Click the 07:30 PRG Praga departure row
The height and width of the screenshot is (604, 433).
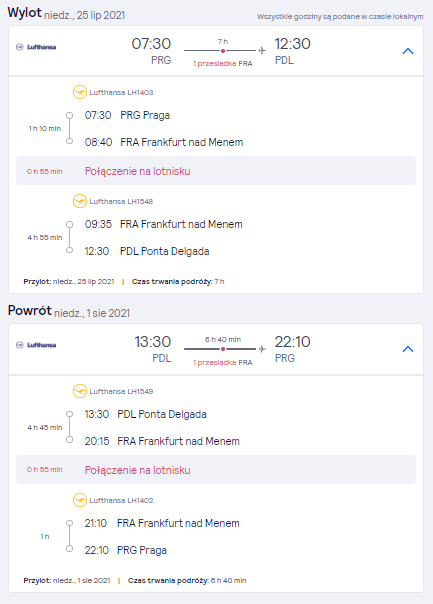click(x=127, y=115)
